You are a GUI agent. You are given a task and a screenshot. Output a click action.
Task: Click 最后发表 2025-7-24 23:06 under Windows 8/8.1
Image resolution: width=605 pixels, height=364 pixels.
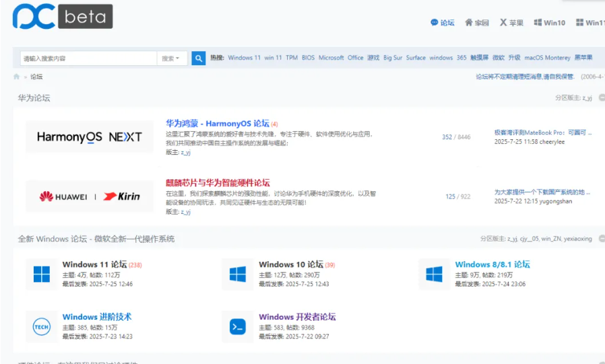[x=490, y=284]
